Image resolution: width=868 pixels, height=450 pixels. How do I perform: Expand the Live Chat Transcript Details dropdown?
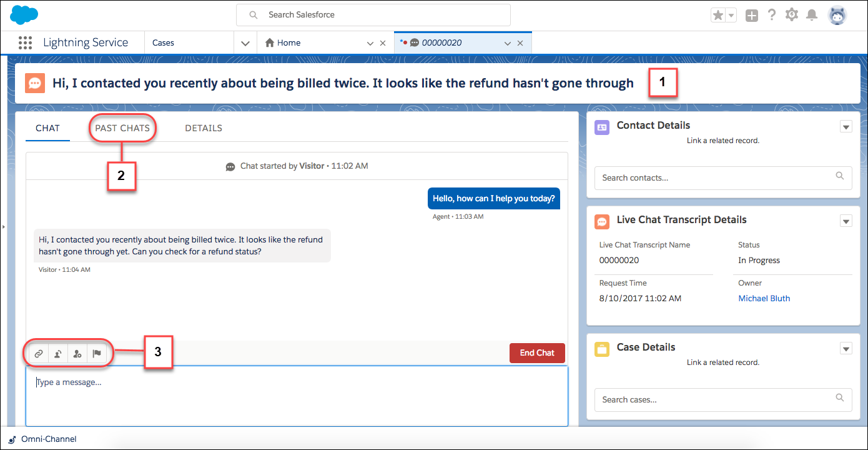point(846,221)
